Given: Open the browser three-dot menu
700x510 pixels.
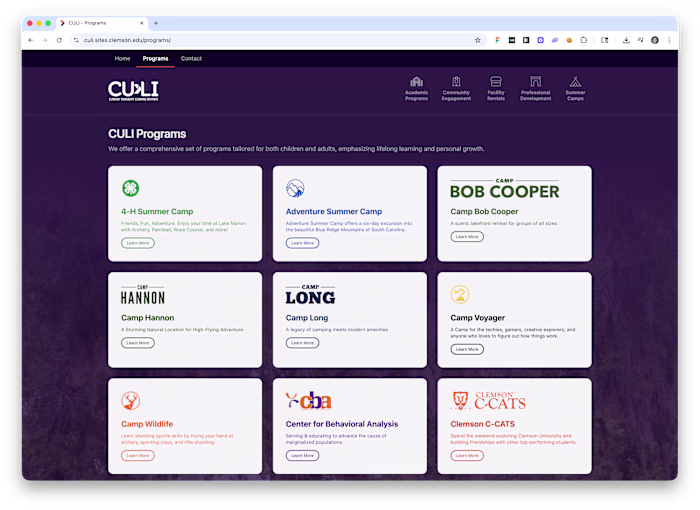Looking at the screenshot, I should click(669, 40).
